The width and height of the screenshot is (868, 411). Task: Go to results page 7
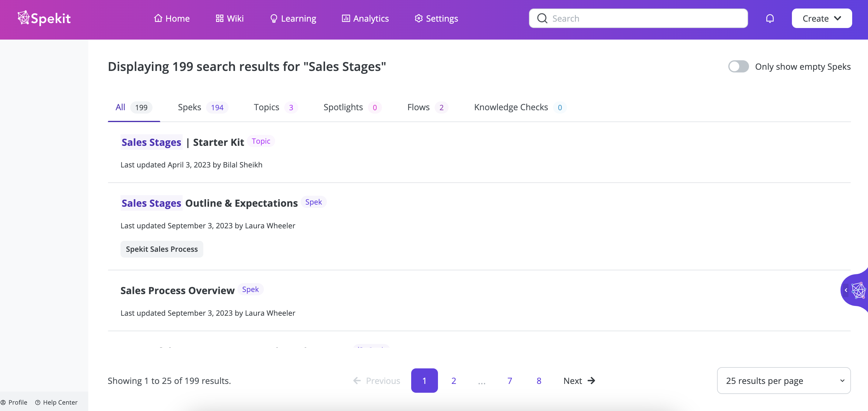pos(509,380)
